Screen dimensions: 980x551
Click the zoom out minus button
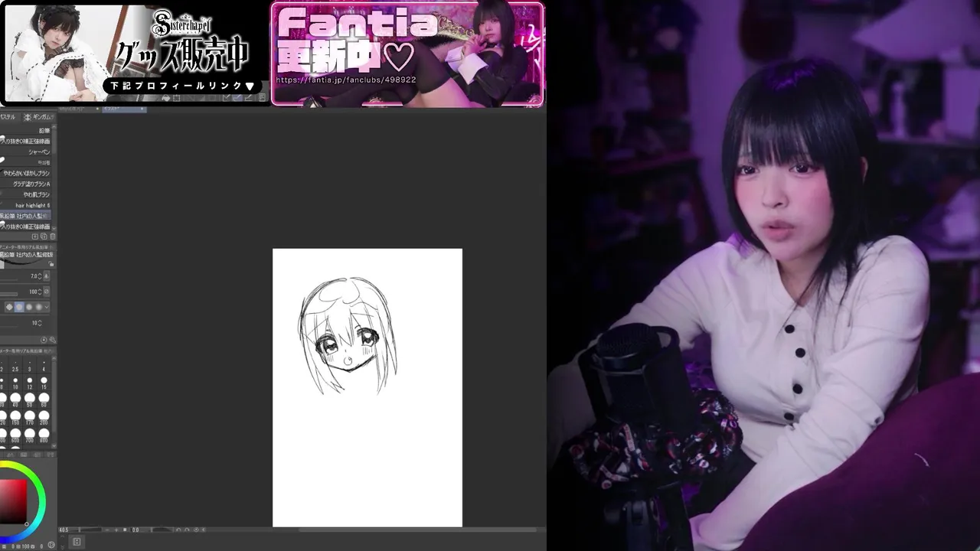coord(107,530)
